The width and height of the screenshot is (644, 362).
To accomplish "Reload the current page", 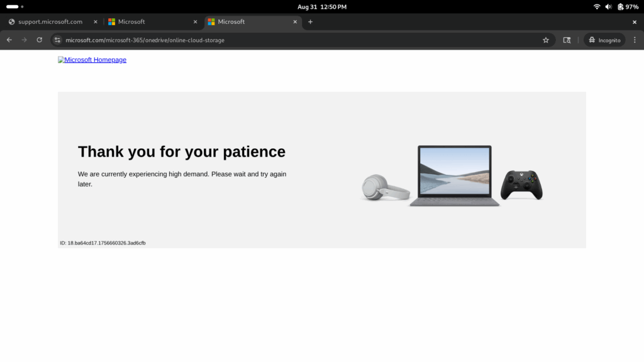I will 40,40.
